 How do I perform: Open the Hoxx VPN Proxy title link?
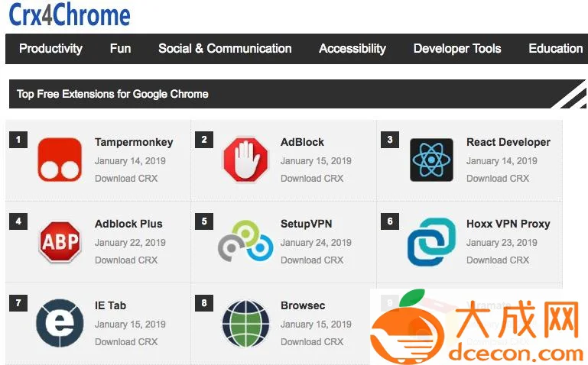[x=508, y=224]
